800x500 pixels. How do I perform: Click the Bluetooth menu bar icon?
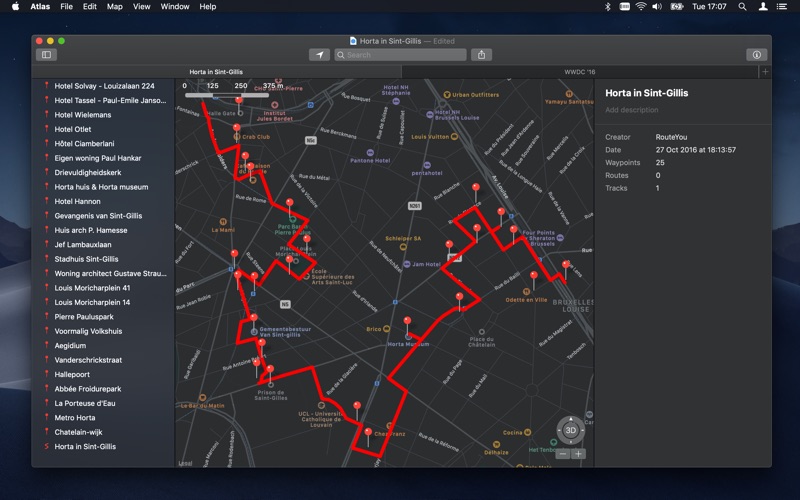(608, 7)
